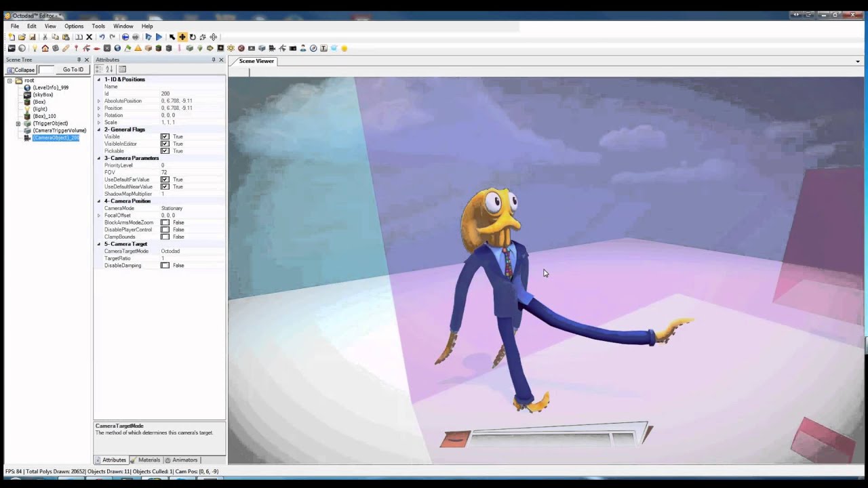Select the Rotate tool icon

point(193,37)
